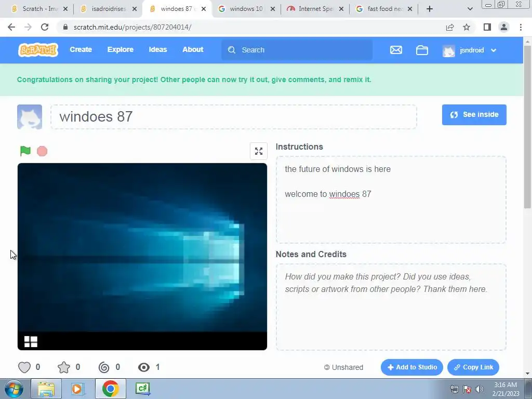Favorite this project with star icon
This screenshot has width=532, height=399.
tap(64, 367)
